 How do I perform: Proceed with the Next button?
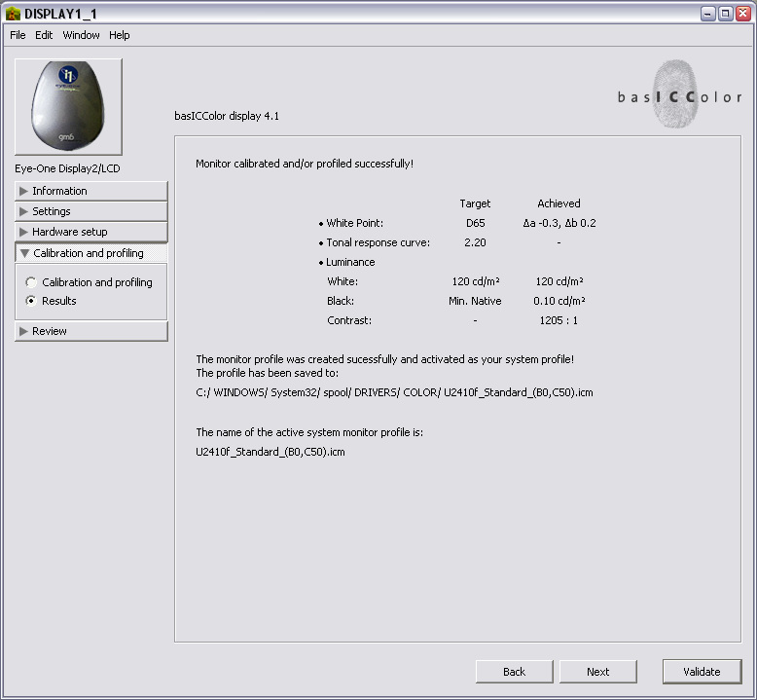(597, 672)
